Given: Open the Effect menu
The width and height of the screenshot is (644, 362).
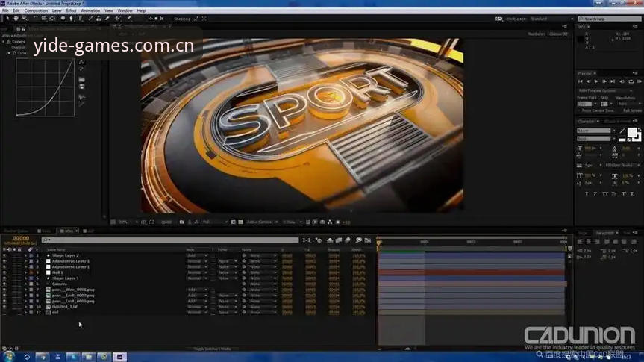Looking at the screenshot, I should click(72, 10).
